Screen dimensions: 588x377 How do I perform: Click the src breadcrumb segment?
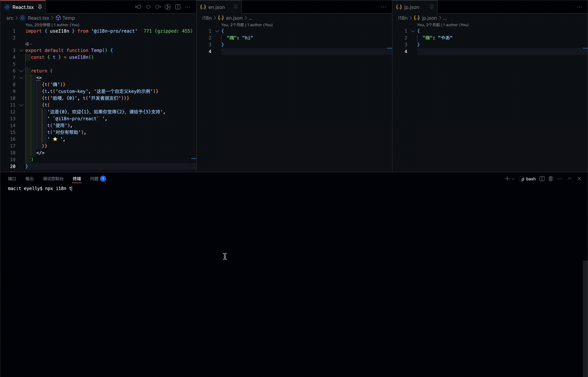click(10, 18)
